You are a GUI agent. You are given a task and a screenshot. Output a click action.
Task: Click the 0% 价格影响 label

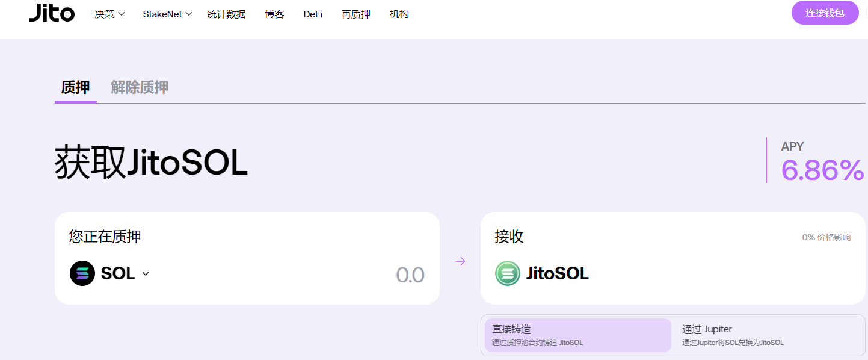pyautogui.click(x=826, y=237)
